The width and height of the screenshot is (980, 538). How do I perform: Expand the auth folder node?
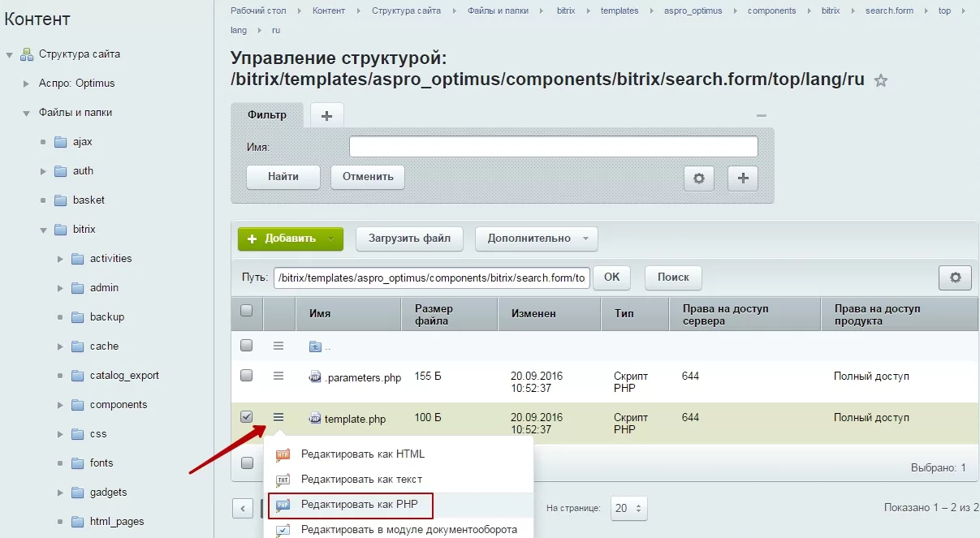43,171
